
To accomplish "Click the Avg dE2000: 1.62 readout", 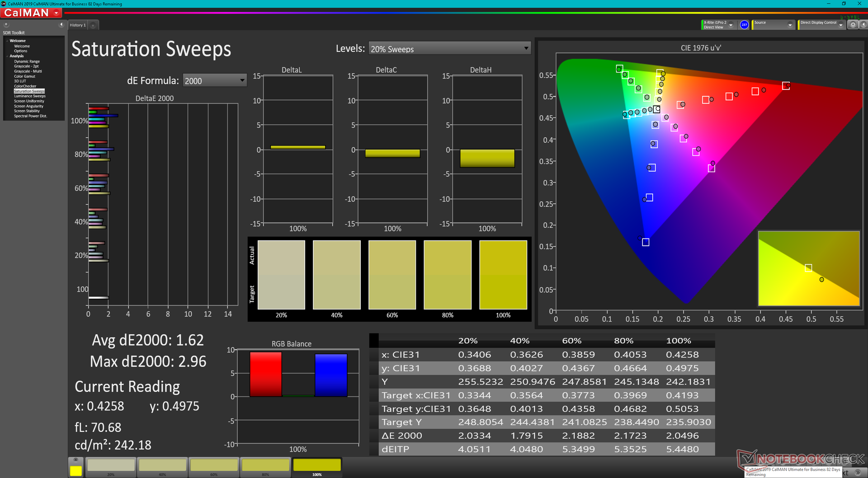I will [x=148, y=340].
